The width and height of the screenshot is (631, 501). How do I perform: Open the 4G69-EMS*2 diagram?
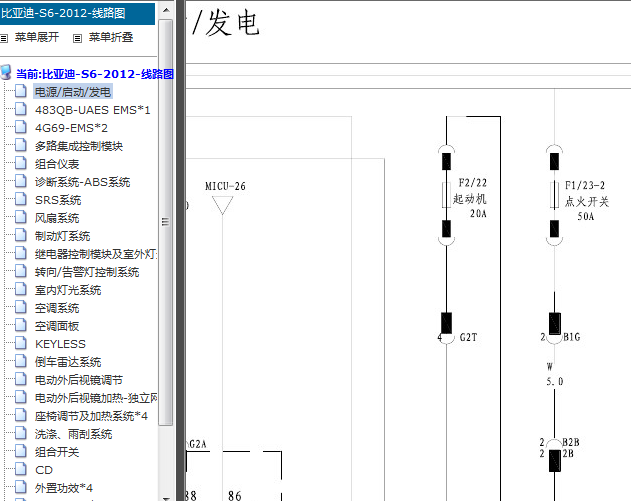point(71,128)
